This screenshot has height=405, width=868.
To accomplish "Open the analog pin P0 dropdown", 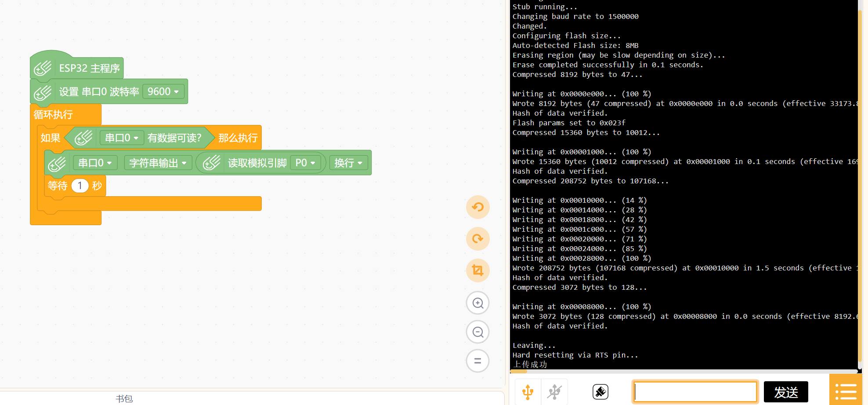I will [305, 163].
